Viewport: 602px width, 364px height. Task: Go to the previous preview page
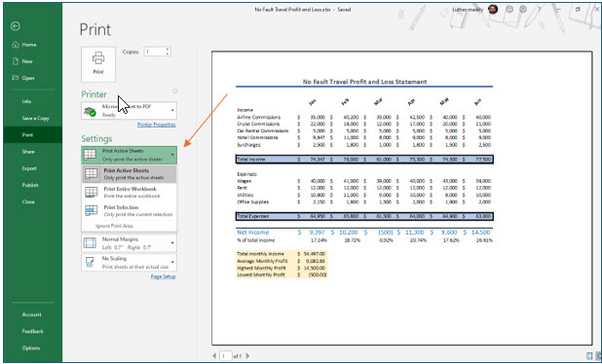tap(214, 356)
